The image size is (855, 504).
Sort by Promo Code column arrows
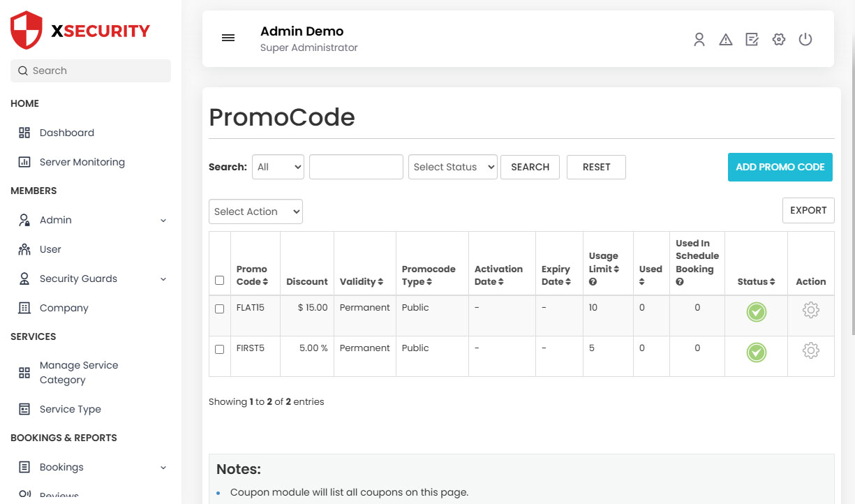pyautogui.click(x=265, y=282)
